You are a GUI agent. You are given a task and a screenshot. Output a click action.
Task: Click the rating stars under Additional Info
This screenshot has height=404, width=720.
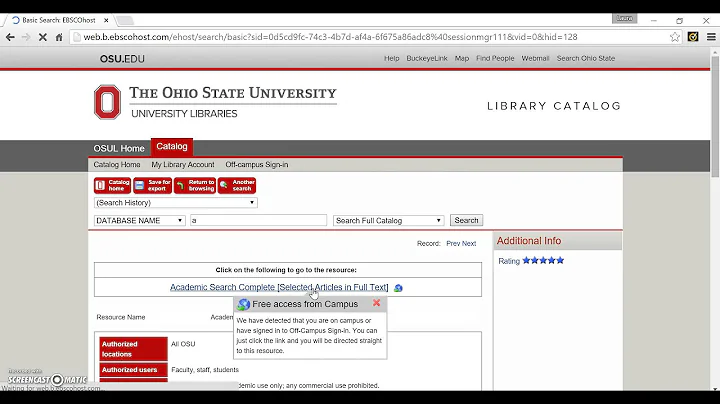[x=543, y=261]
